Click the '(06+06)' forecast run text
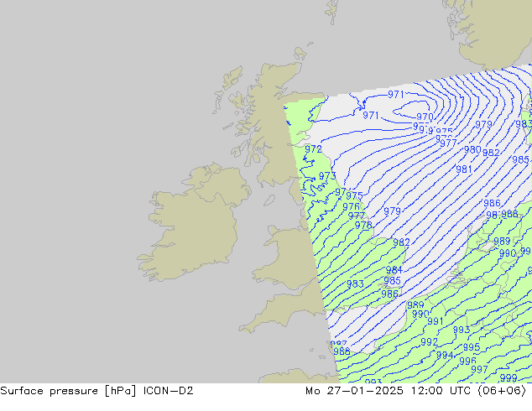Viewport: 532px width, 411px height. click(502, 391)
